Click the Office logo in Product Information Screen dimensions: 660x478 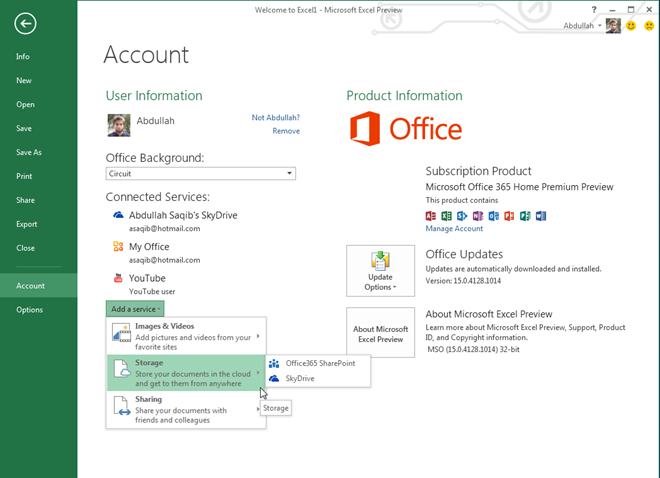tap(406, 129)
